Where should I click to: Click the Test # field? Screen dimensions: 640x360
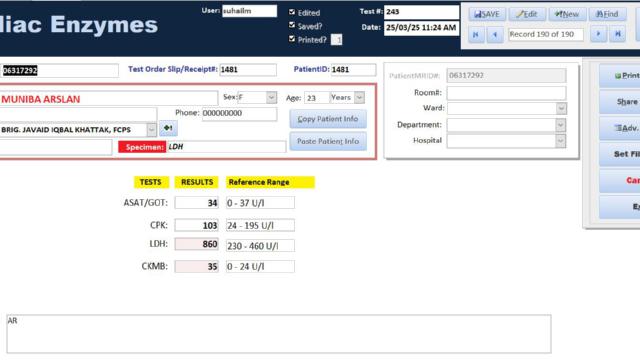pos(421,12)
